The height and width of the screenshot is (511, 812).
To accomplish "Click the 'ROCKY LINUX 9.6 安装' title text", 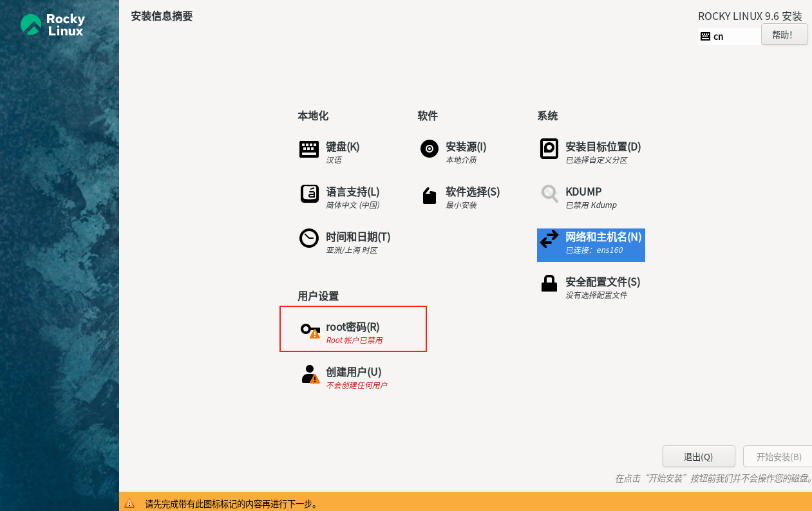I will coord(750,16).
